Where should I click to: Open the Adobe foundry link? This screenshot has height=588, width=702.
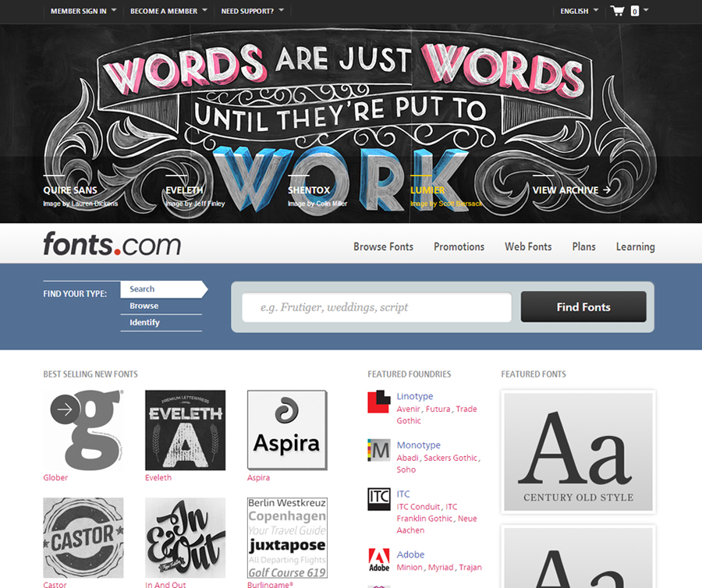click(410, 554)
